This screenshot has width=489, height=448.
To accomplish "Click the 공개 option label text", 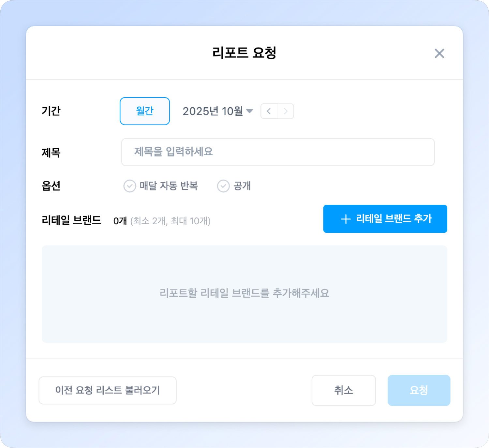I will pyautogui.click(x=242, y=186).
